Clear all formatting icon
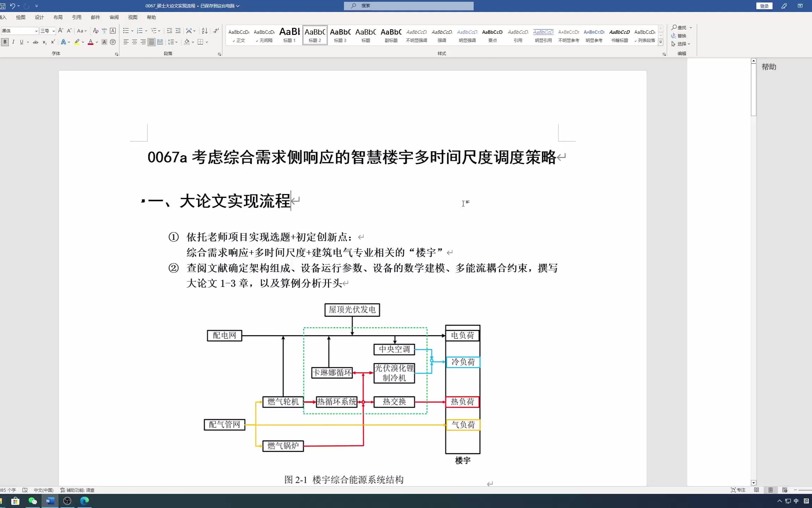 [x=96, y=31]
